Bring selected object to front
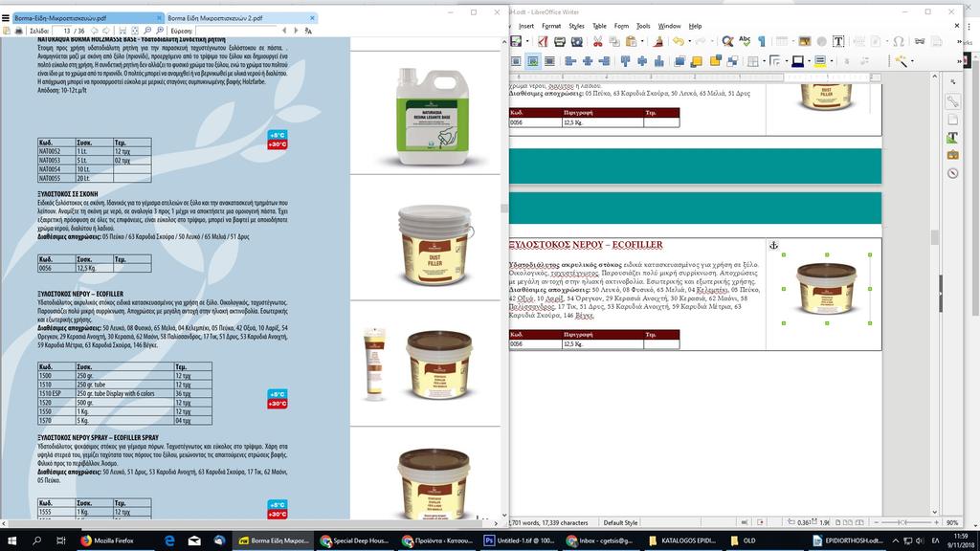Screen dimensions: 980x551 [x=679, y=60]
